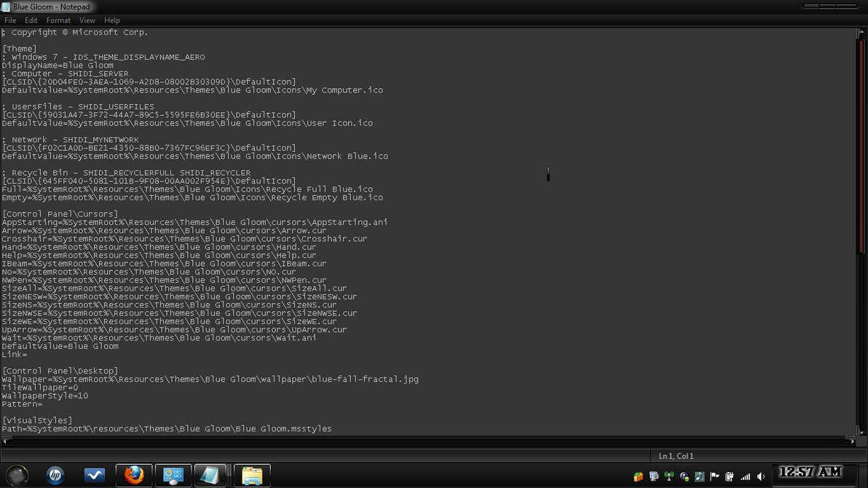
Task: Click the Notepad icon in title bar
Action: point(6,7)
